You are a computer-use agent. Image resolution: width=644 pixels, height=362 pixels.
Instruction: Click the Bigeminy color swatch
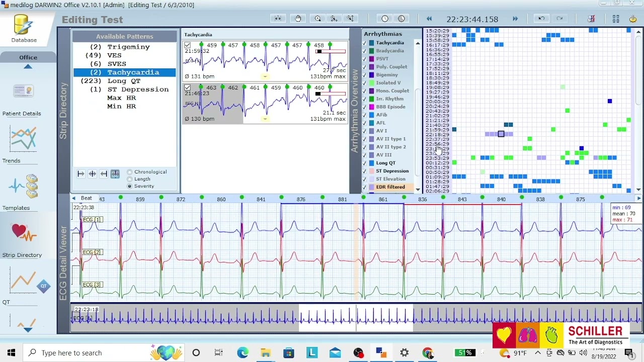[x=372, y=75]
